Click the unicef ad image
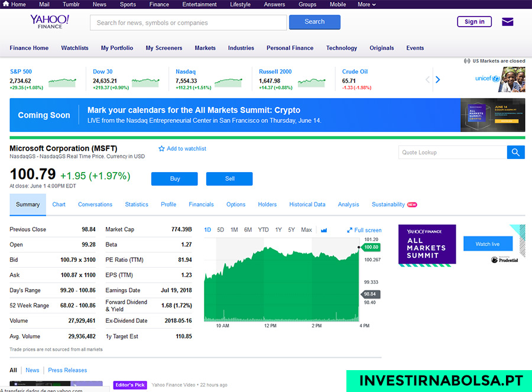 pyautogui.click(x=500, y=79)
